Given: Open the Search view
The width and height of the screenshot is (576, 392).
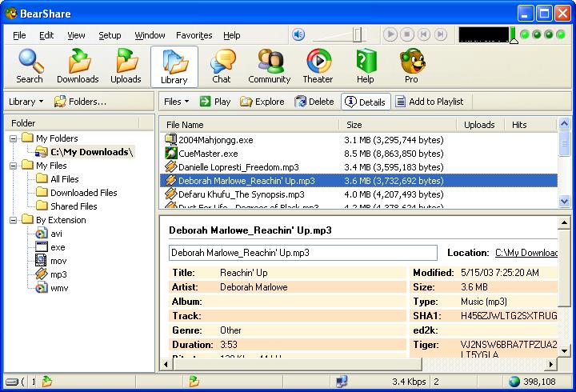Looking at the screenshot, I should point(30,66).
